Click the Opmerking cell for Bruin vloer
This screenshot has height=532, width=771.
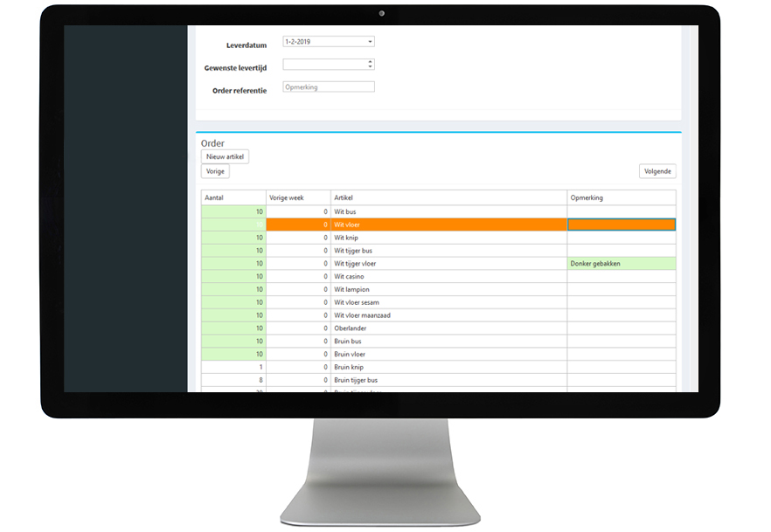622,354
